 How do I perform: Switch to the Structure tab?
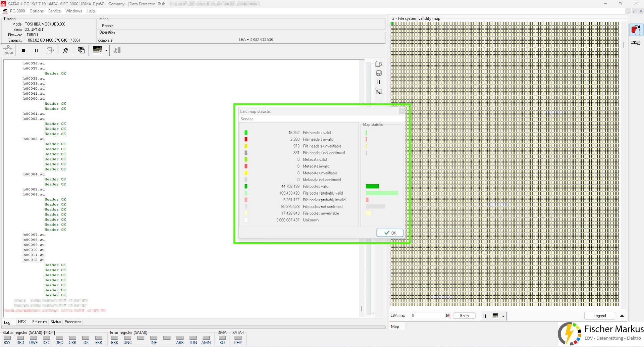39,322
